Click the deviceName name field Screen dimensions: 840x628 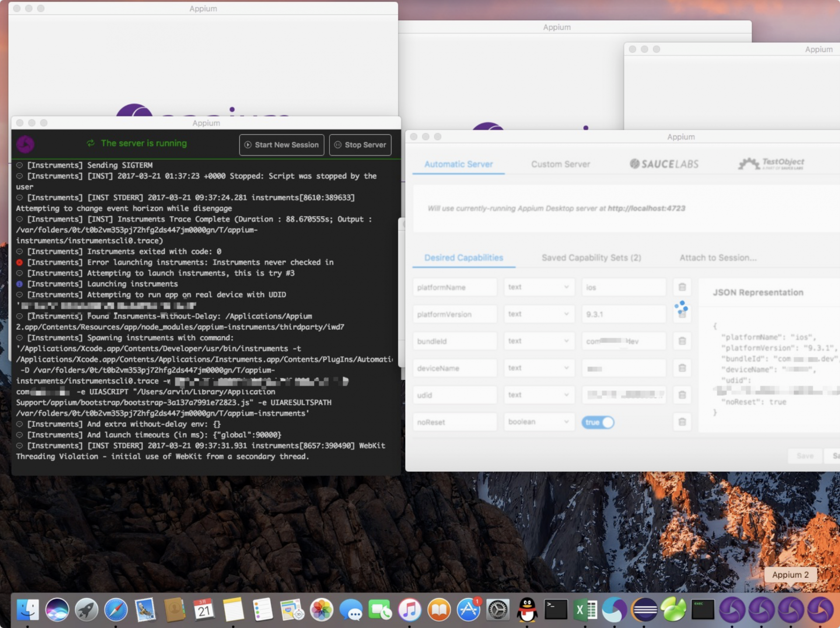coord(455,368)
